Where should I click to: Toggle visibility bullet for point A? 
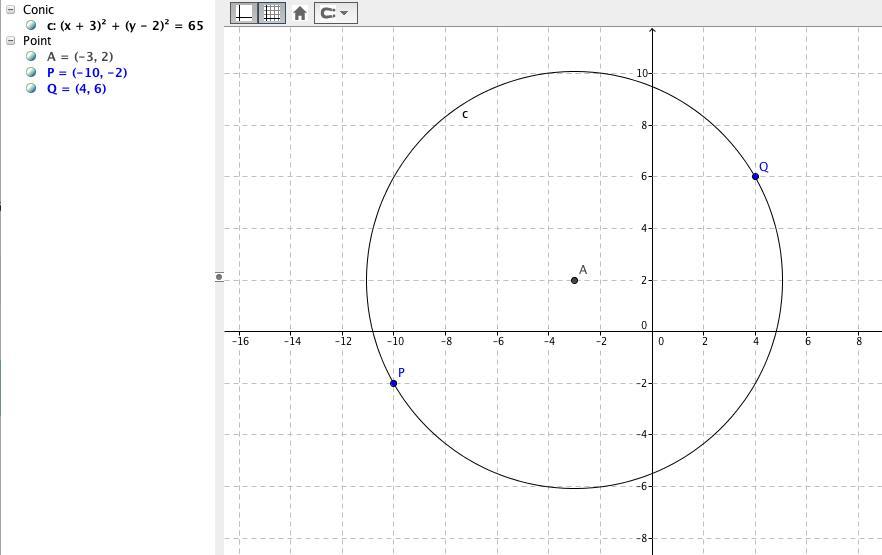point(31,56)
